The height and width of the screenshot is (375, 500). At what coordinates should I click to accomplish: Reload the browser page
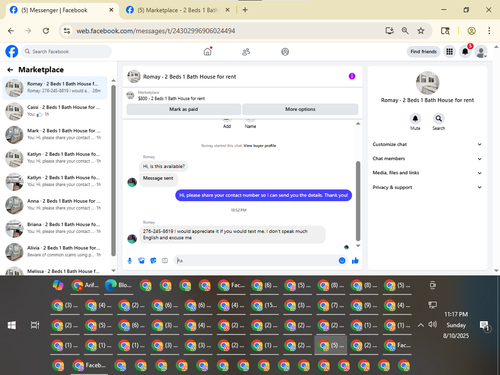[x=46, y=31]
